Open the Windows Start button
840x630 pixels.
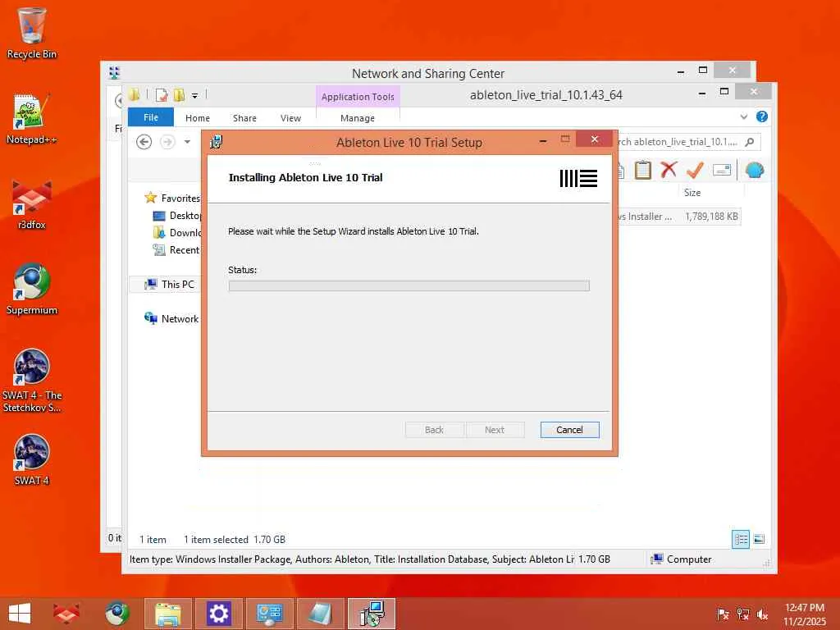(20, 614)
